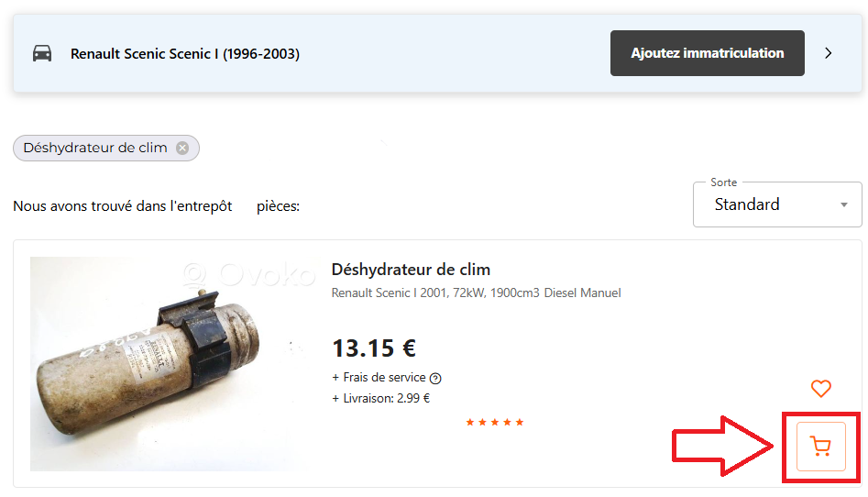The image size is (868, 497).
Task: Open the Sorte Standard dropdown
Action: click(x=777, y=204)
